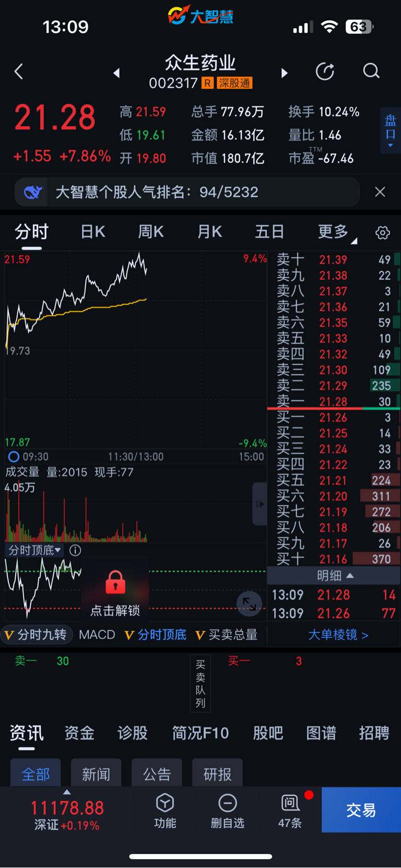Open the search magnifier icon

[371, 71]
